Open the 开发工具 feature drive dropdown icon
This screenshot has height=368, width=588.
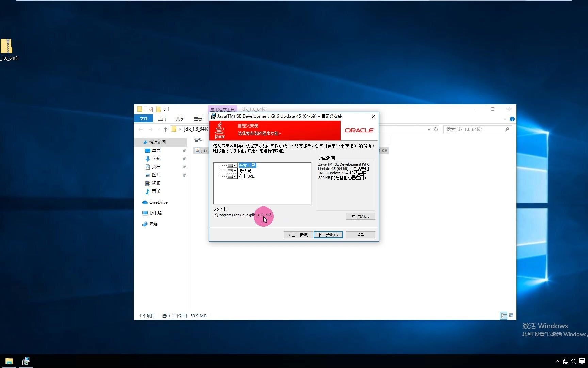point(232,165)
